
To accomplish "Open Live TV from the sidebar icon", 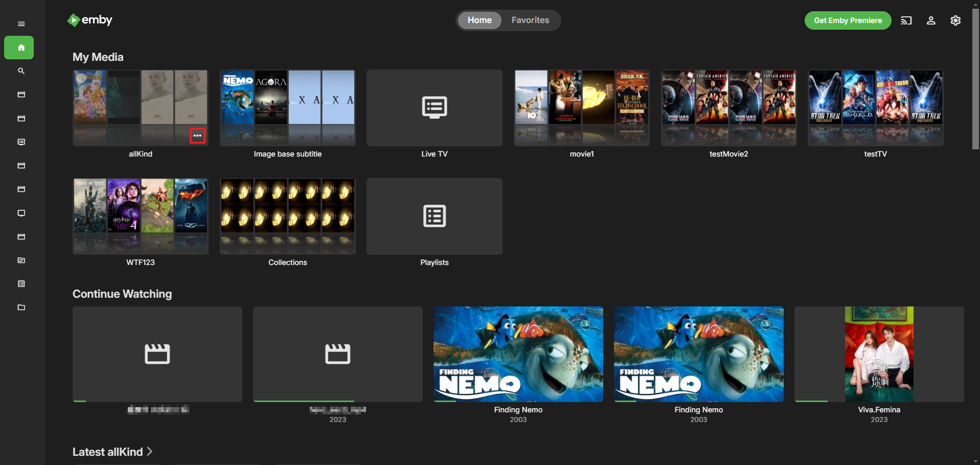I will [x=21, y=142].
